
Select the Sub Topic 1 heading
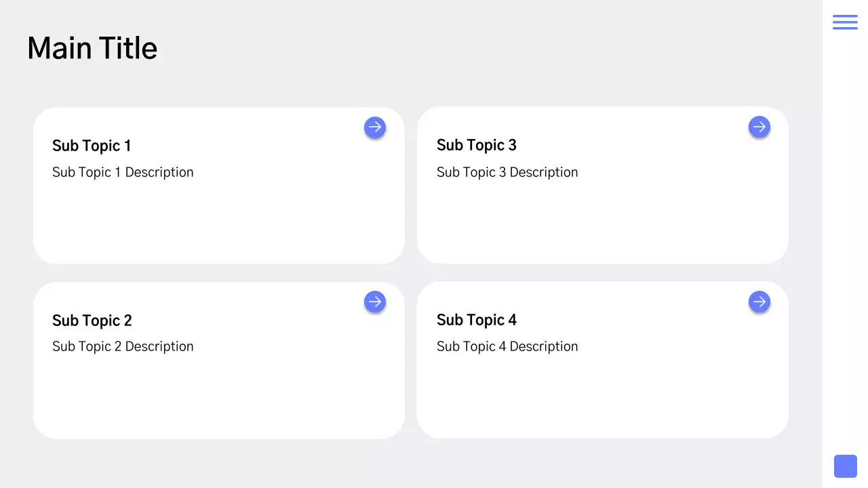(92, 146)
